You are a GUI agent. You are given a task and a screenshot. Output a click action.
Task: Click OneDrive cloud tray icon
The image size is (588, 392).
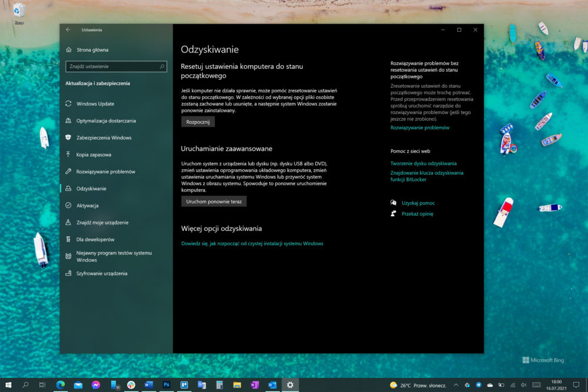[x=490, y=385]
